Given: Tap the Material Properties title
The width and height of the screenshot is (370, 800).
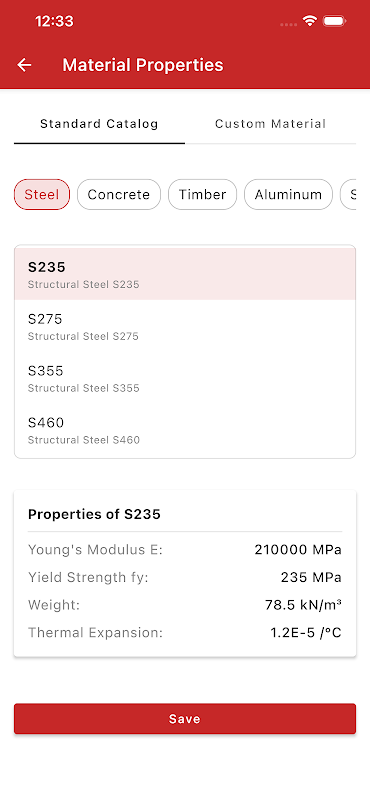Looking at the screenshot, I should tap(143, 65).
